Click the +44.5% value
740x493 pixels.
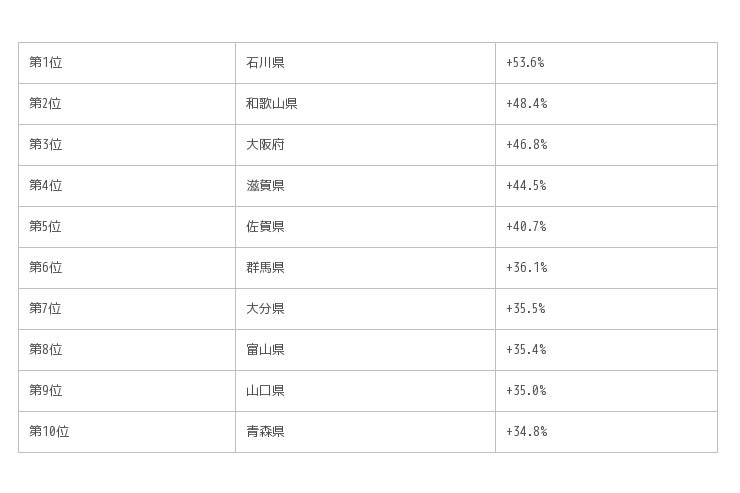pyautogui.click(x=526, y=186)
